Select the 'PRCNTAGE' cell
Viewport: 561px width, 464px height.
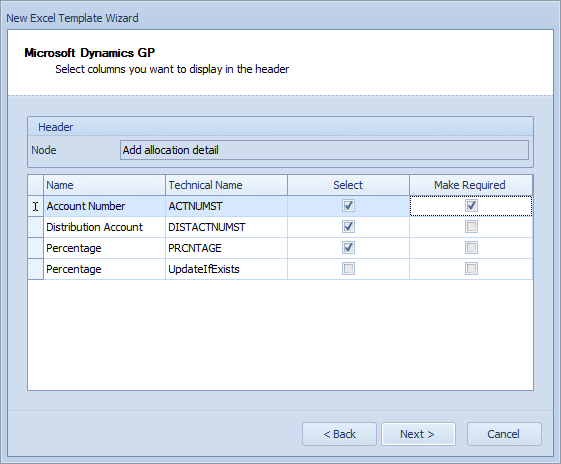226,248
